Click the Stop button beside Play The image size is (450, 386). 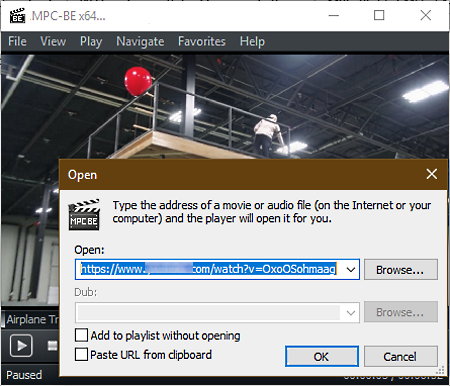click(52, 346)
